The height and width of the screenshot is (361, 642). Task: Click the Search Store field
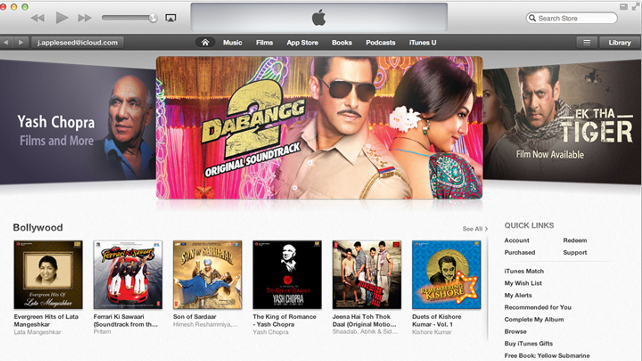[572, 18]
